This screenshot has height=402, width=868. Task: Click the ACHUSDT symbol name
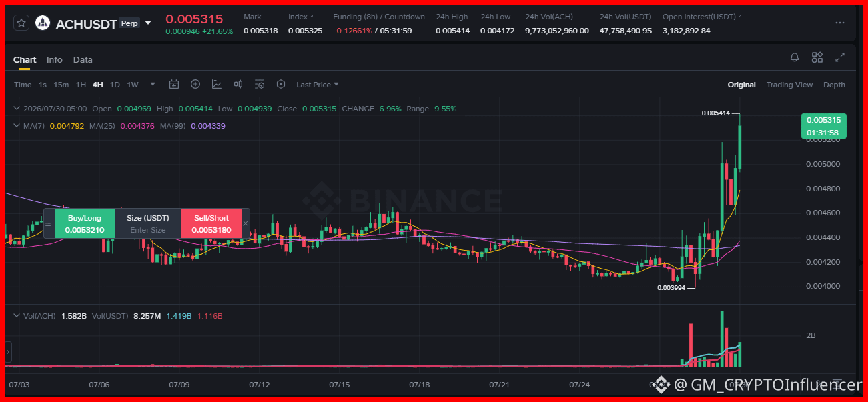86,24
